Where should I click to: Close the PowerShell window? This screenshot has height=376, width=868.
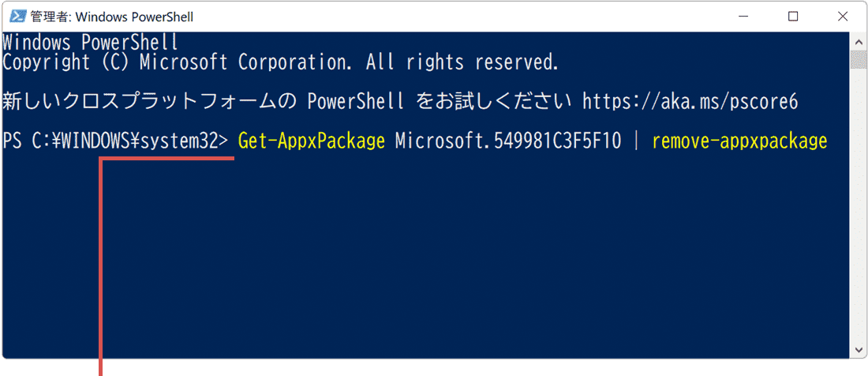pyautogui.click(x=843, y=16)
